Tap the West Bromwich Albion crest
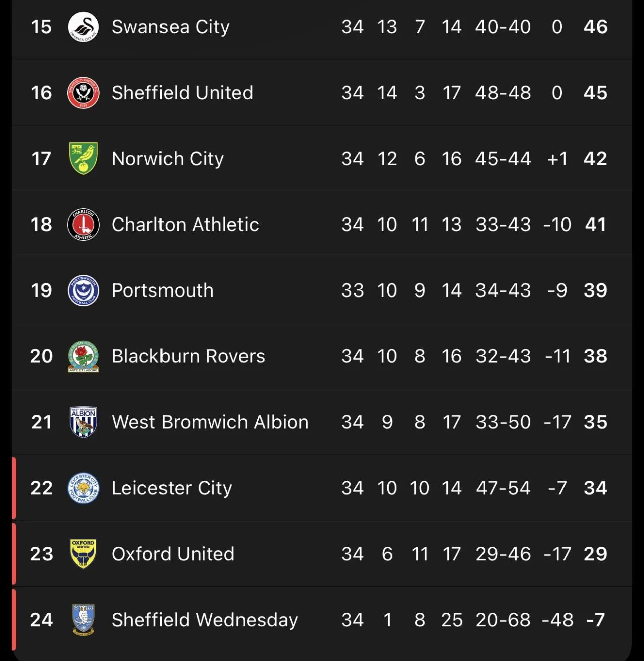 [x=83, y=422]
